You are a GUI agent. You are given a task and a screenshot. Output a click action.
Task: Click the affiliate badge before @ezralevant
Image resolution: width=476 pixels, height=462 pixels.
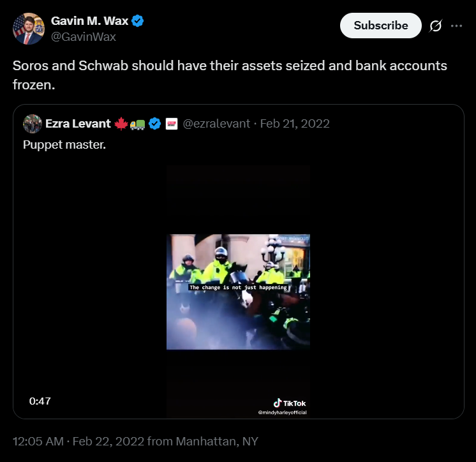[171, 123]
